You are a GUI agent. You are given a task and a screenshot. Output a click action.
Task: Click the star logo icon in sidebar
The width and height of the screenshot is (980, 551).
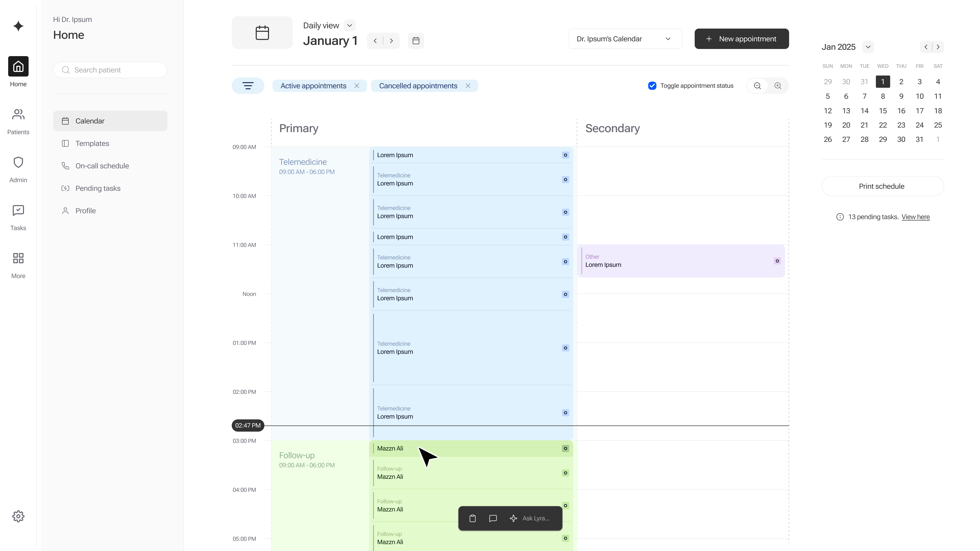[x=18, y=26]
